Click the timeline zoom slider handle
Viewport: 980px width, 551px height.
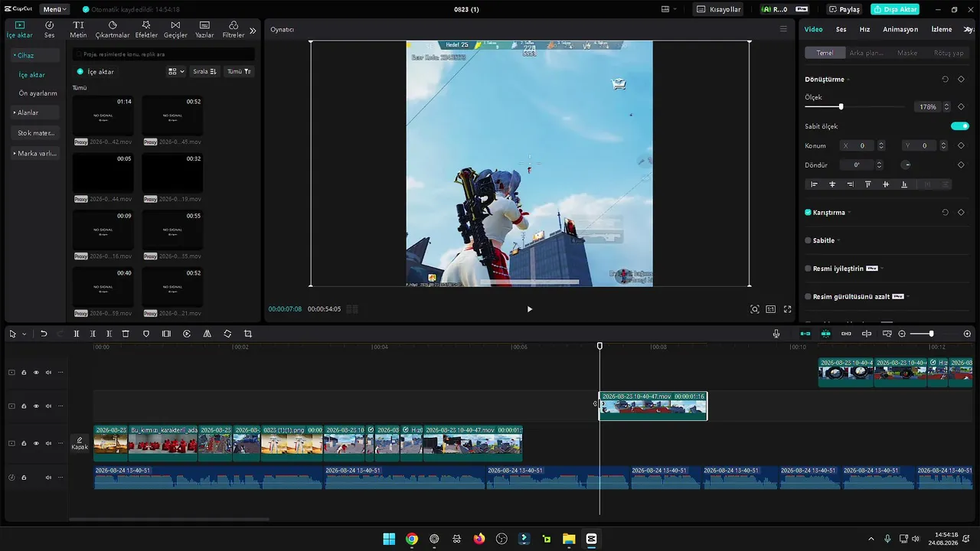(931, 334)
